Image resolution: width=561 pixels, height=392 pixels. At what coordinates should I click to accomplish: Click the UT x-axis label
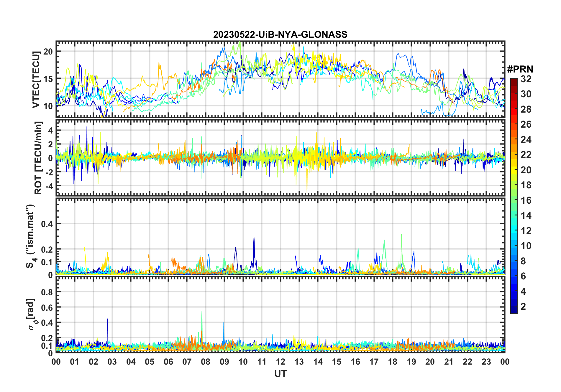pos(280,374)
